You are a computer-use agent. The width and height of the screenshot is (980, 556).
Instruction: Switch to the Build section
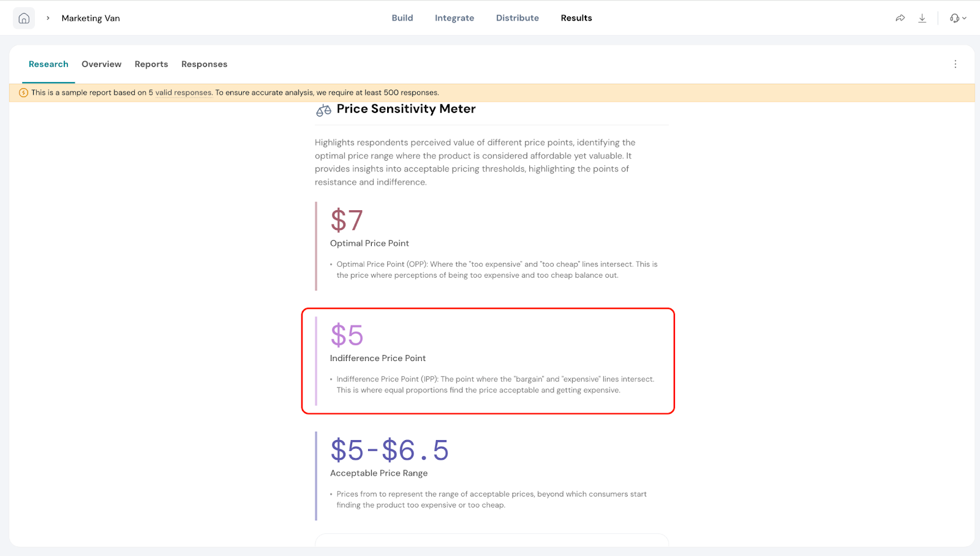pos(402,18)
